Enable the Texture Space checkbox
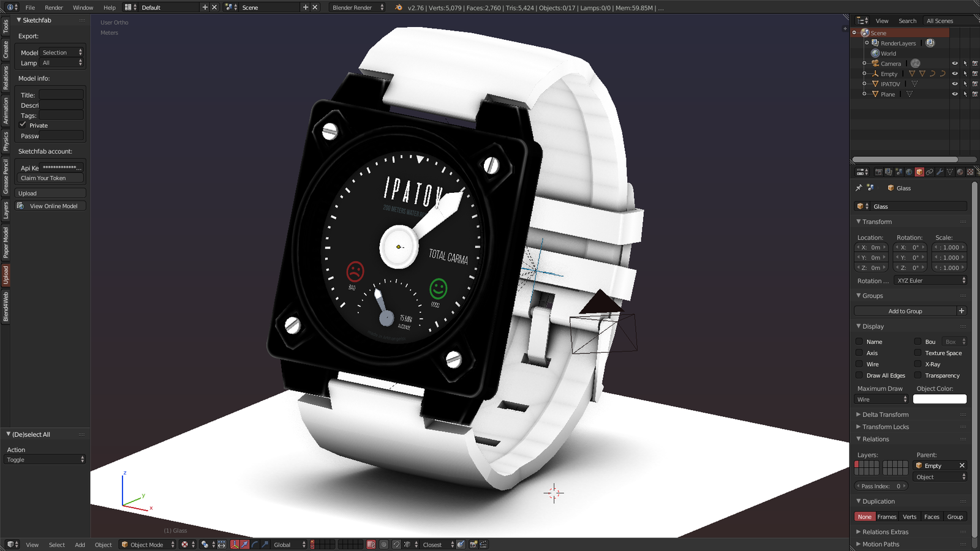Image resolution: width=980 pixels, height=551 pixels. [918, 353]
